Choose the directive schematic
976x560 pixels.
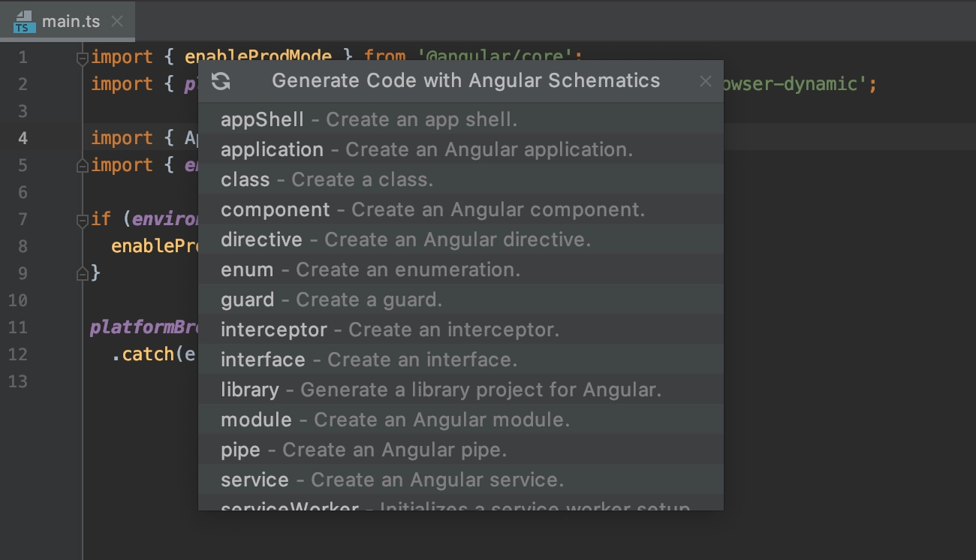[461, 239]
